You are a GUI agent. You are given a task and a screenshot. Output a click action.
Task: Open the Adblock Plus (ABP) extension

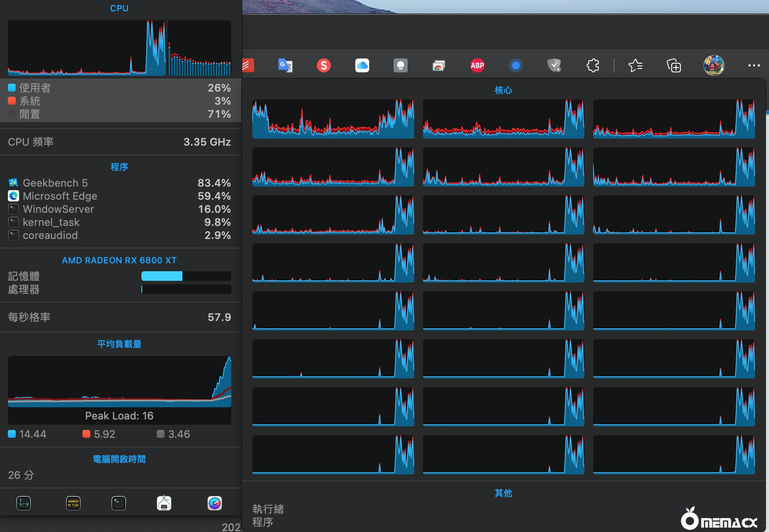point(477,65)
